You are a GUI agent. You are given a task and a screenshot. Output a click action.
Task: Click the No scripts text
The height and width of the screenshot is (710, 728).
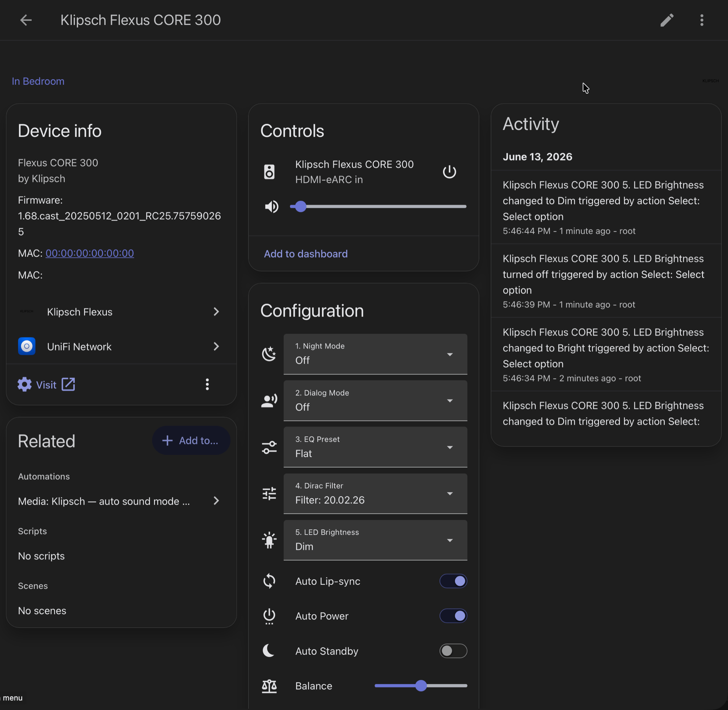(42, 556)
